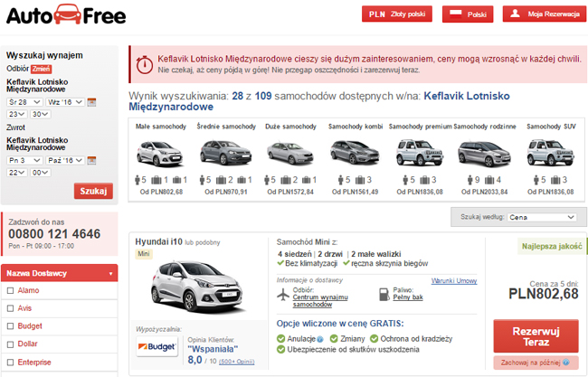588x377 pixels.
Task: Open the pickup month dropdown Wrz '16
Action: pyautogui.click(x=65, y=102)
